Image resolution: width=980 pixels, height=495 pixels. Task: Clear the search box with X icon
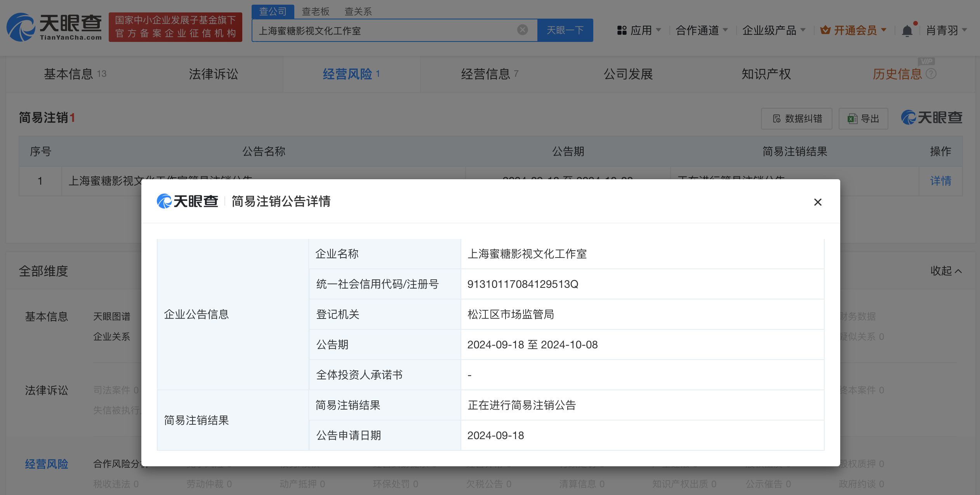(522, 30)
